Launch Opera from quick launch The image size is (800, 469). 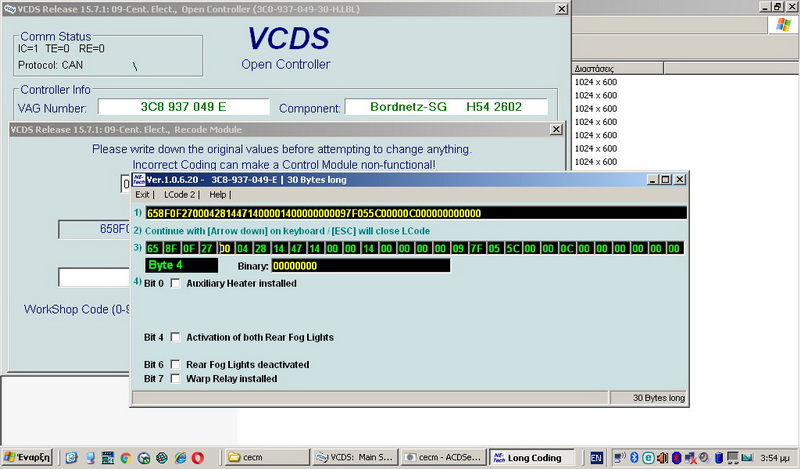pos(198,458)
